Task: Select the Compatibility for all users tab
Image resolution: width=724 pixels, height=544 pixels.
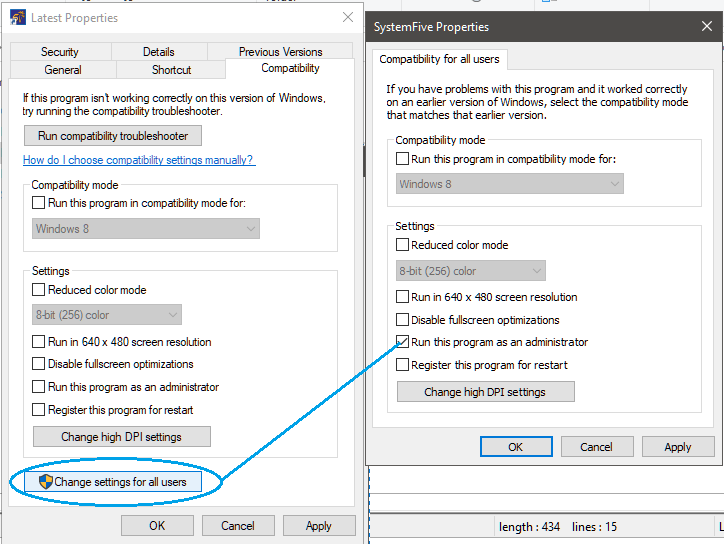Action: [439, 59]
